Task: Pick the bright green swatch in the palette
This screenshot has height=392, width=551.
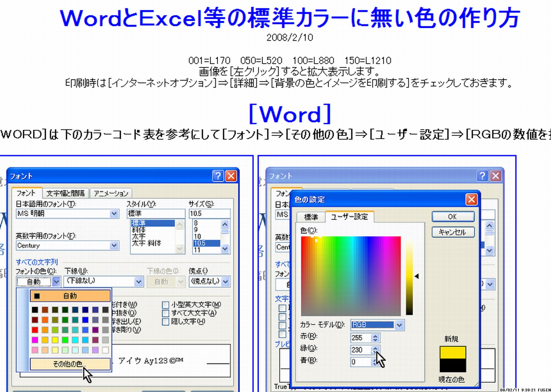Action: 65,340
